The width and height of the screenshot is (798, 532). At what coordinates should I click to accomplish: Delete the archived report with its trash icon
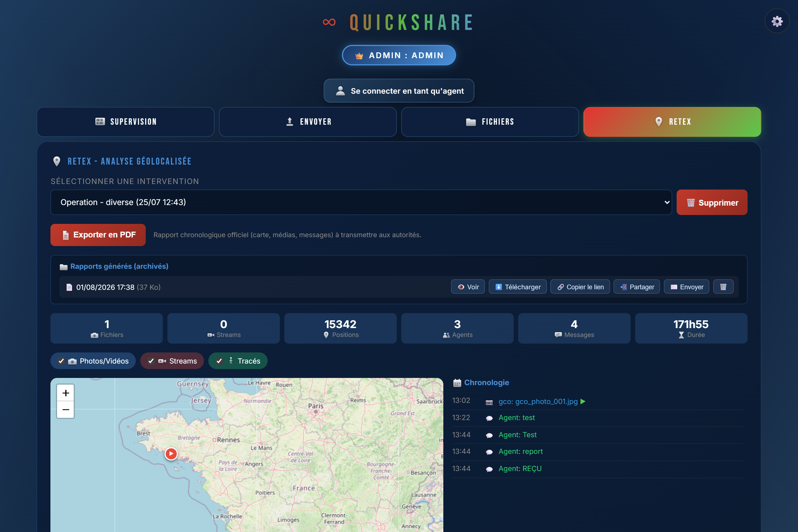723,287
